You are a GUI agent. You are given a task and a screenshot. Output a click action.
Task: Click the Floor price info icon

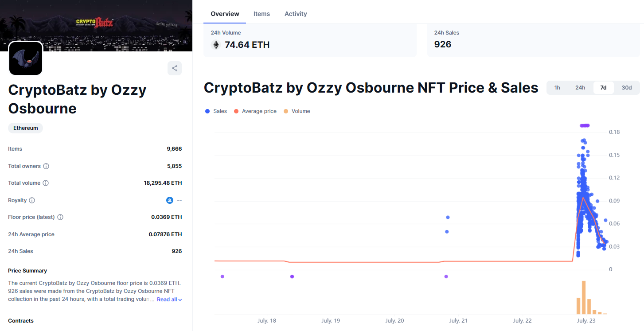[60, 217]
